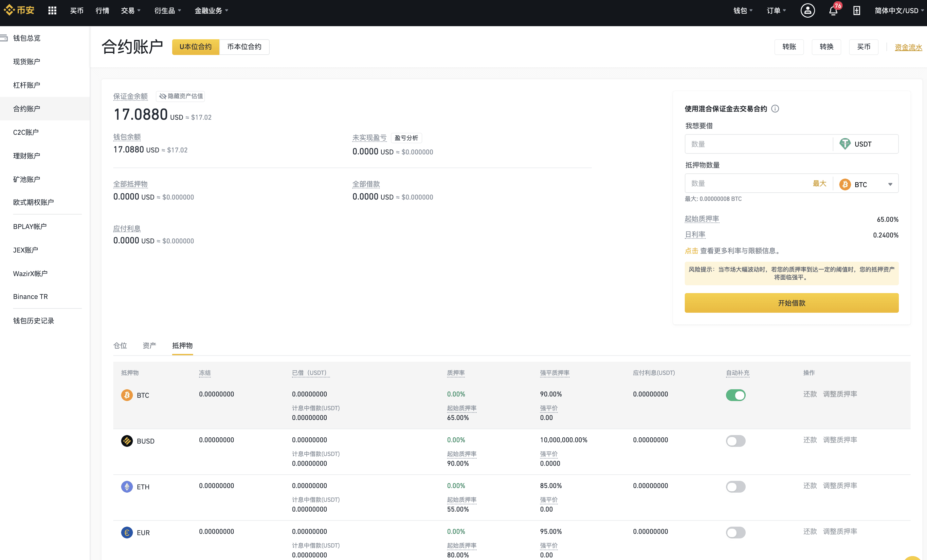Click the EUR coin icon

click(x=127, y=533)
